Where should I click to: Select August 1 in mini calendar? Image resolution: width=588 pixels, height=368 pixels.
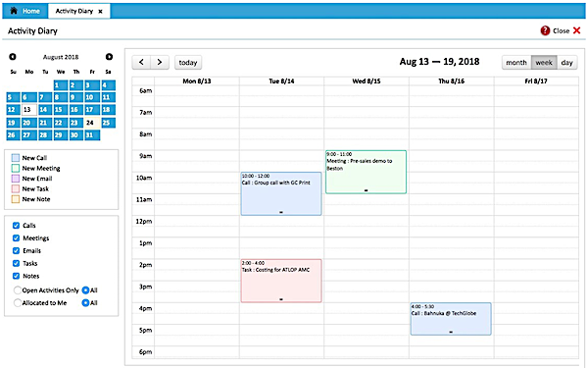(x=60, y=85)
